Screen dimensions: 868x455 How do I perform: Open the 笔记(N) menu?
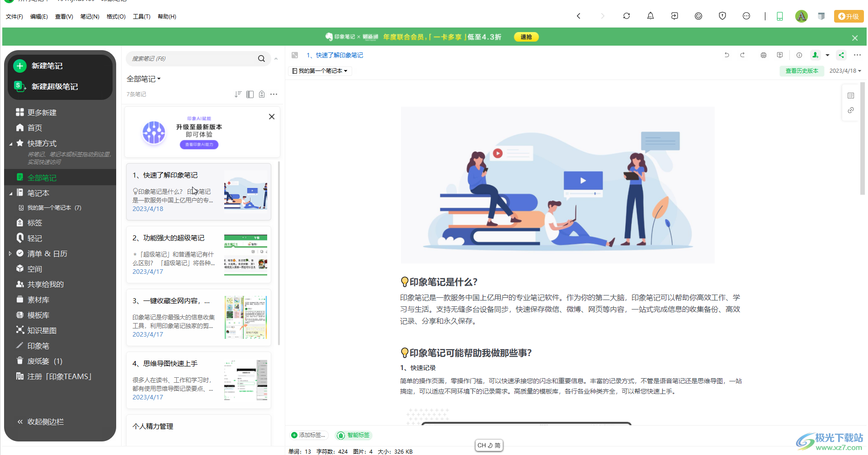[x=90, y=16]
